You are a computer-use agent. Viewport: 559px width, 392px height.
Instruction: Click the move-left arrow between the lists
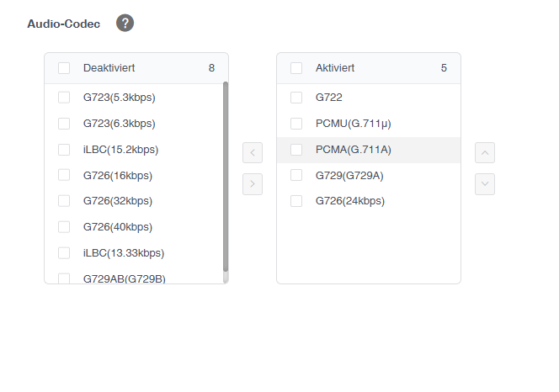tap(253, 153)
